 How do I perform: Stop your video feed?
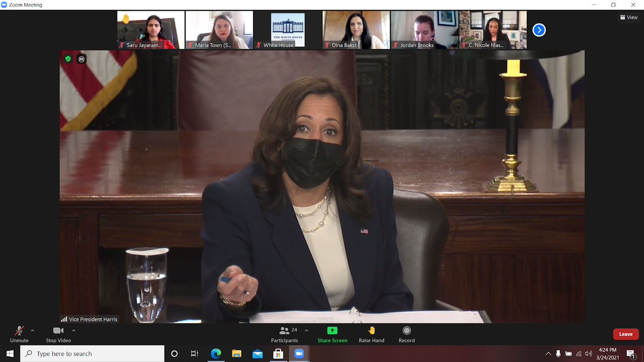(x=57, y=334)
